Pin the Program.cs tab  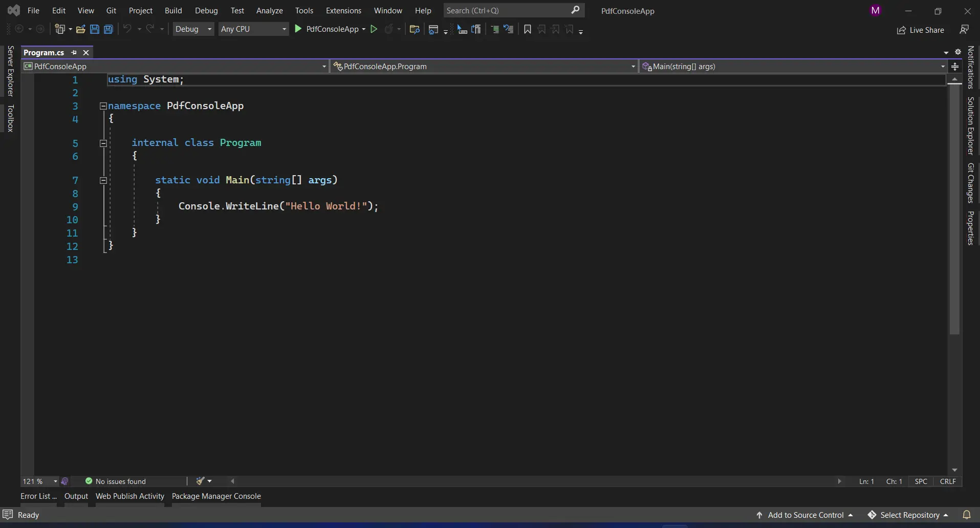pyautogui.click(x=74, y=53)
